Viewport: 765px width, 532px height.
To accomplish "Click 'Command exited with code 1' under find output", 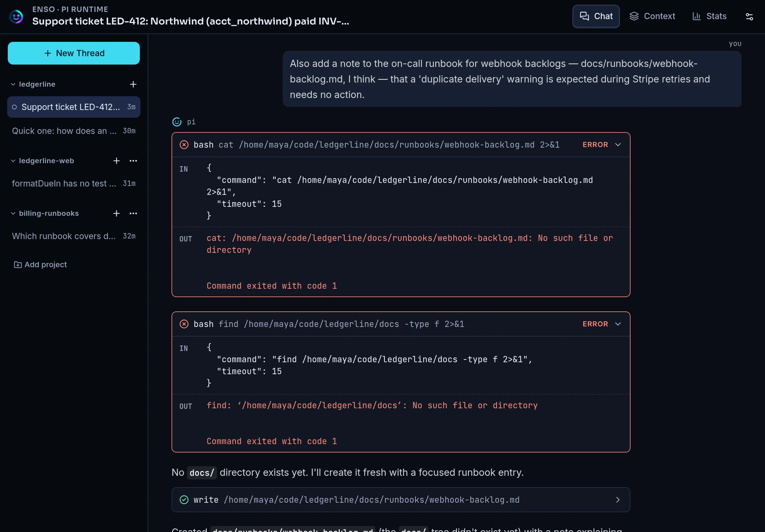I will (x=272, y=441).
